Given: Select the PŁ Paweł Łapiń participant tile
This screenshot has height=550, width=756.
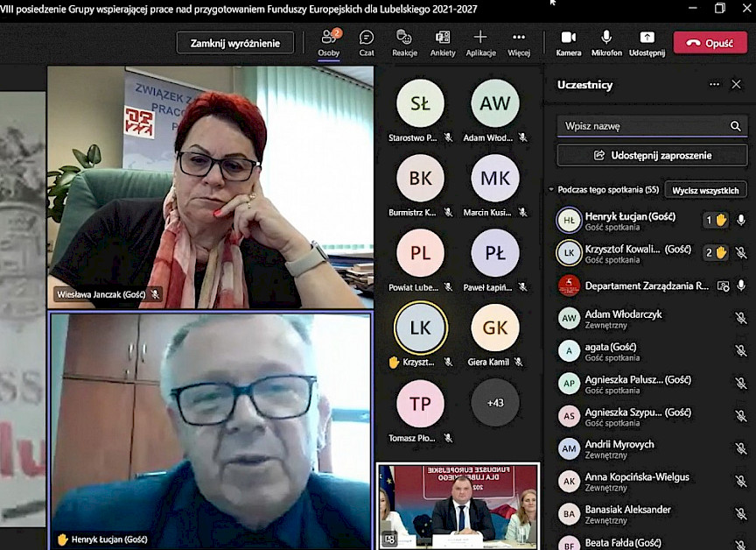Looking at the screenshot, I should point(495,260).
